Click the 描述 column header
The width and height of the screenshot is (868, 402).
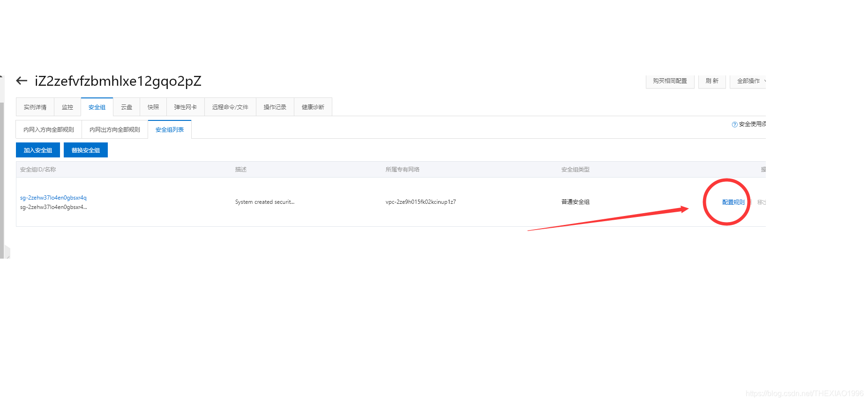(x=241, y=170)
